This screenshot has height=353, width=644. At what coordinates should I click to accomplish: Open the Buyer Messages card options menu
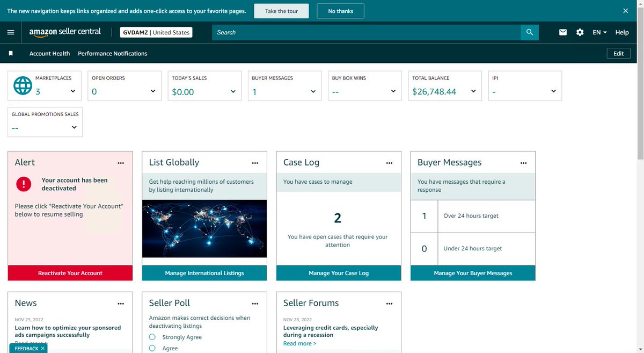pos(524,163)
